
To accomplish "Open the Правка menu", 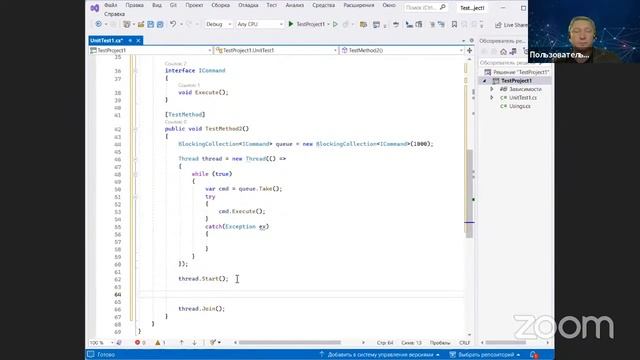I will tap(134, 5).
